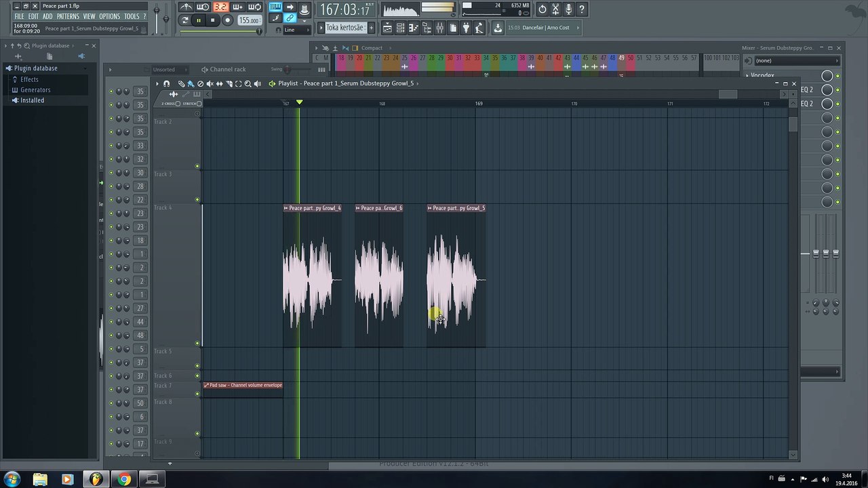This screenshot has height=488, width=868.
Task: Select the playlist paint brush tool
Action: [x=191, y=83]
